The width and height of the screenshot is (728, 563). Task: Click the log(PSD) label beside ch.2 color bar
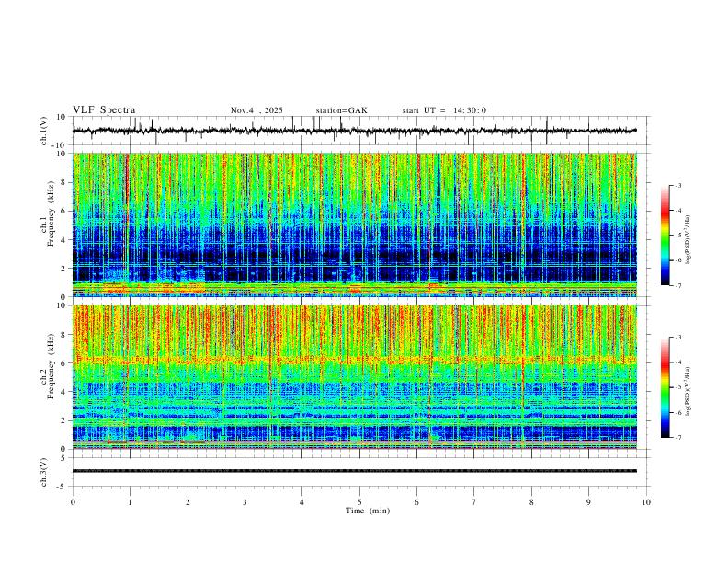coord(688,392)
